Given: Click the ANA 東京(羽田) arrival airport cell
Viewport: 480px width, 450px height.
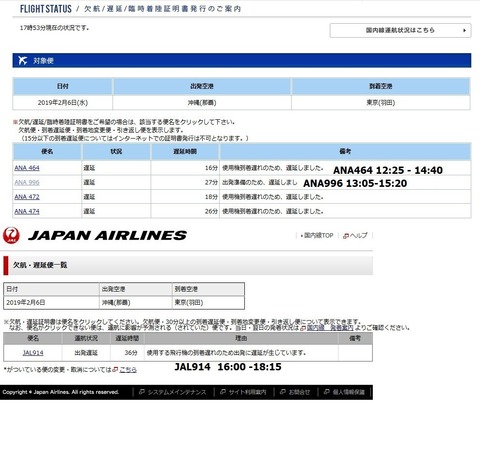Looking at the screenshot, I should (381, 103).
